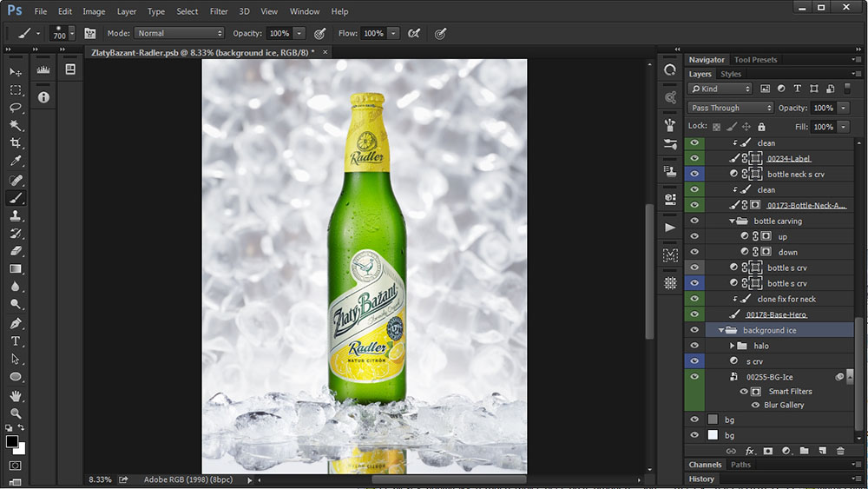Hide the bottle carving group
Image resolution: width=868 pixels, height=489 pixels.
(x=694, y=221)
